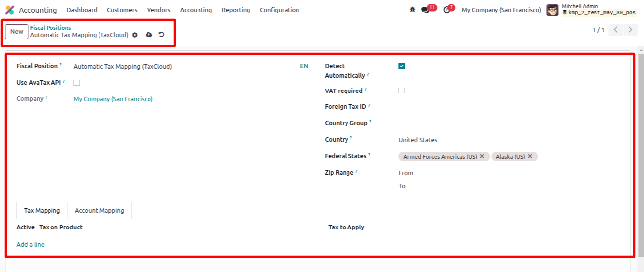The image size is (644, 272).
Task: Click Add a line link
Action: click(30, 244)
